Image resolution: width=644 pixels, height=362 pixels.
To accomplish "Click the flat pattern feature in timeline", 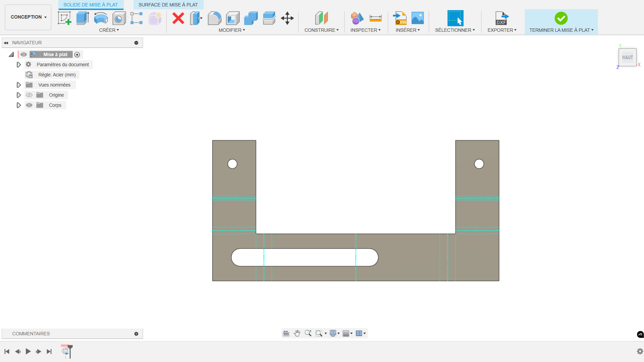I will click(x=66, y=352).
